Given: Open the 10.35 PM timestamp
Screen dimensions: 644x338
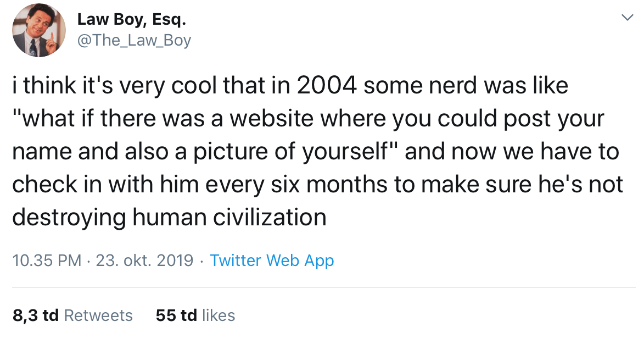Looking at the screenshot, I should [x=47, y=260].
